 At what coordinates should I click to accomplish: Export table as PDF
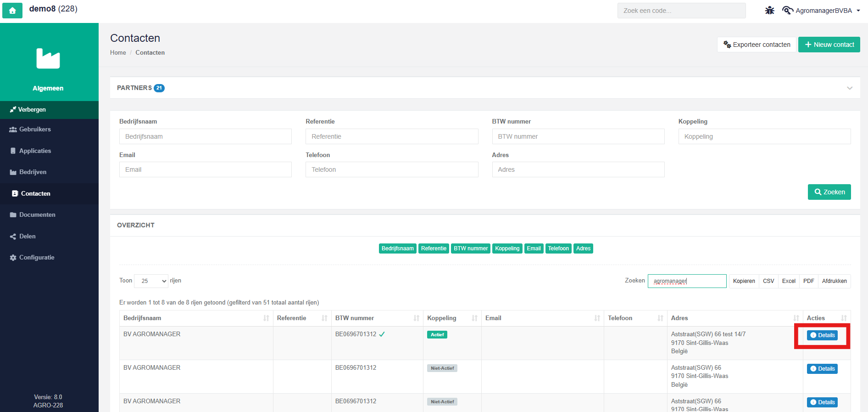point(808,281)
